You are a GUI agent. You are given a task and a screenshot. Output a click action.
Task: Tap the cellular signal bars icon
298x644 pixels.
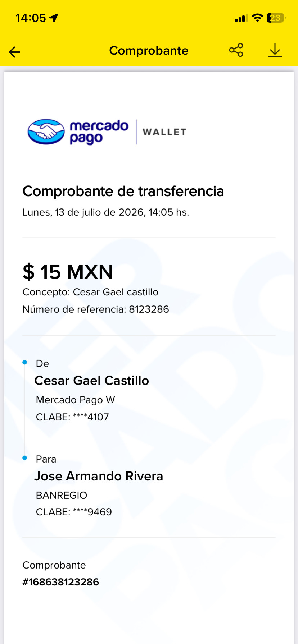click(x=241, y=18)
